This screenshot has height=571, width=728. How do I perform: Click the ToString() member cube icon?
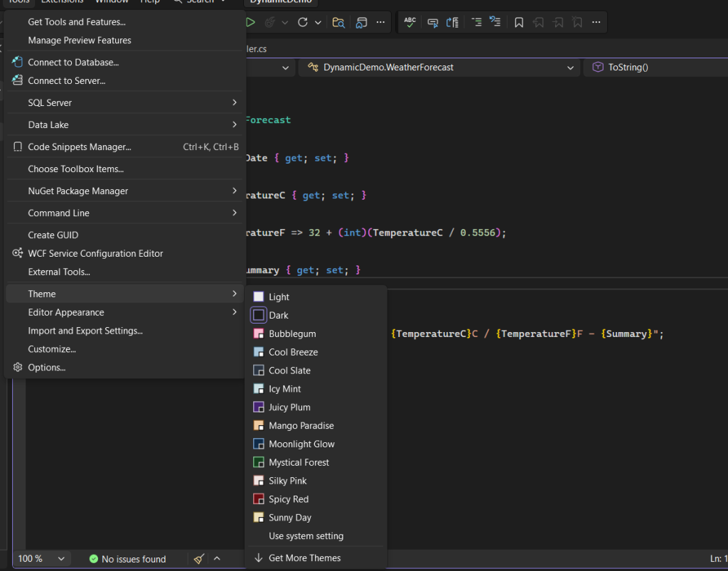click(x=597, y=68)
